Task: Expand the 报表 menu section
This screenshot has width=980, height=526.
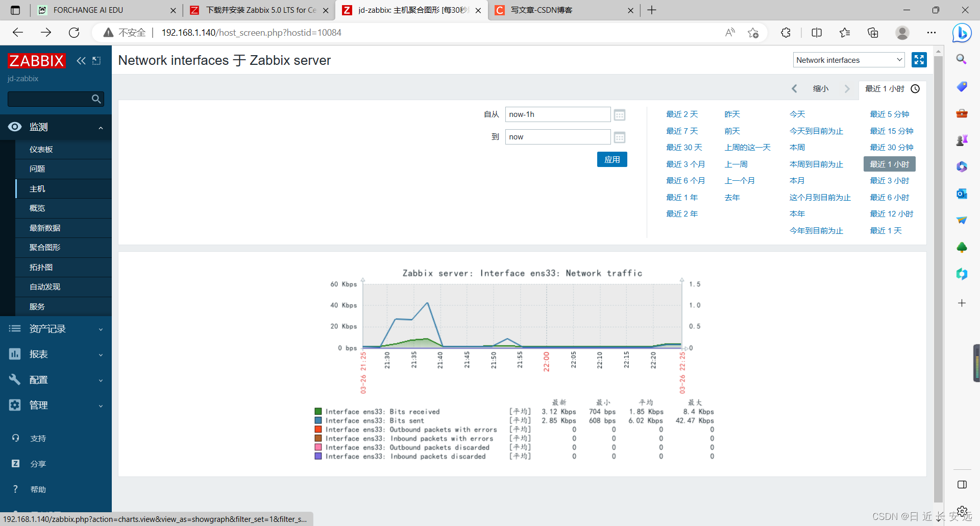Action: (56, 354)
